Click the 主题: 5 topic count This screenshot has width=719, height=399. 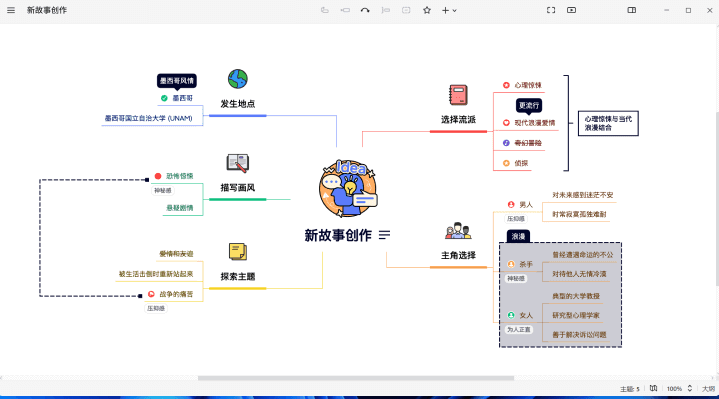click(x=630, y=389)
